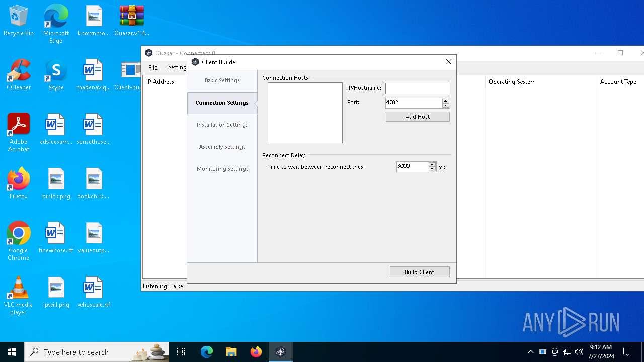The height and width of the screenshot is (362, 644).
Task: Click the taskbar search box
Action: (x=98, y=352)
